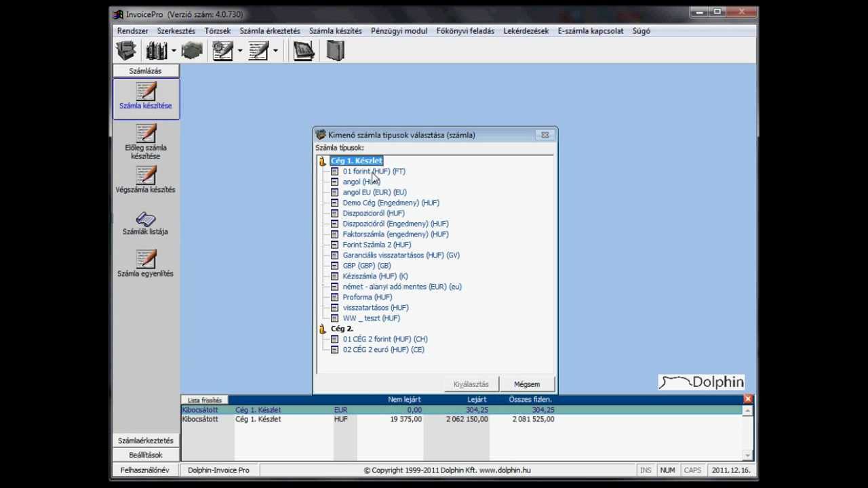
Task: Select Proforma (HUF) invoice type
Action: (x=368, y=298)
